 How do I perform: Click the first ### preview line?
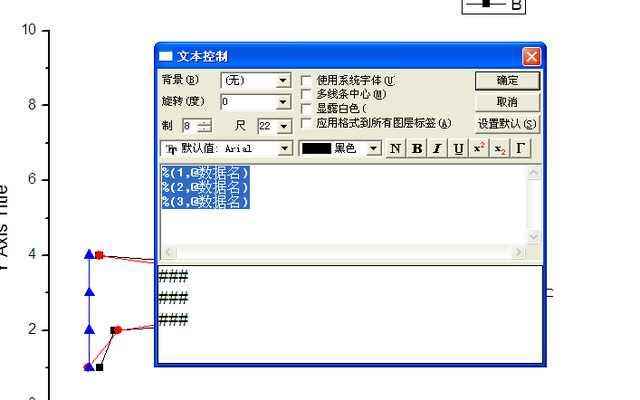[173, 277]
